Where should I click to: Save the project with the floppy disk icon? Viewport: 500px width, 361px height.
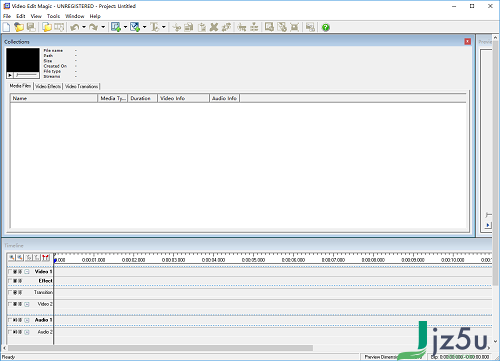click(x=31, y=27)
